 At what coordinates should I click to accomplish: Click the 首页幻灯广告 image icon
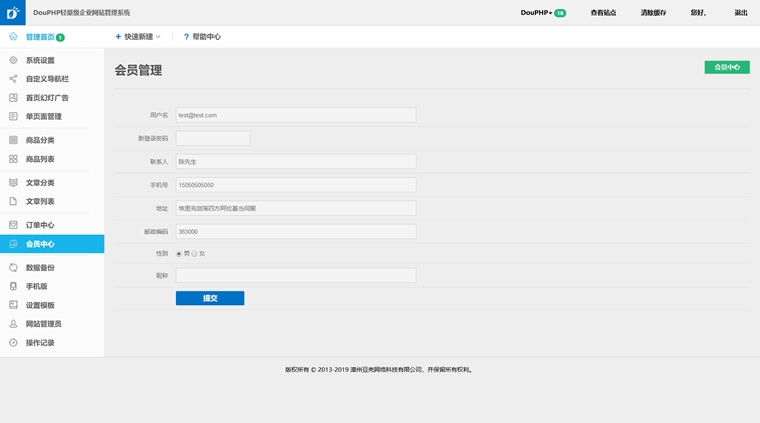(13, 98)
